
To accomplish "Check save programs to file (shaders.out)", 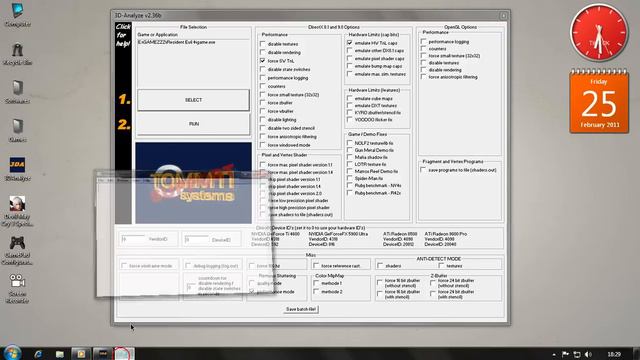I will [423, 170].
